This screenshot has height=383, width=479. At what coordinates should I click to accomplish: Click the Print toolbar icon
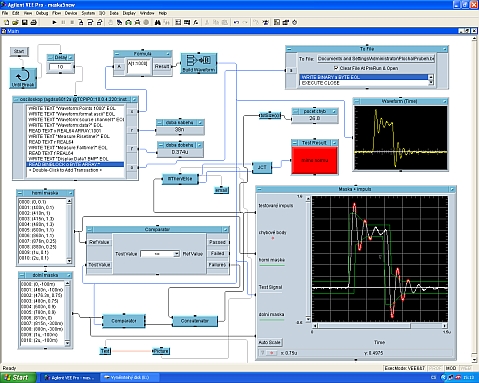pyautogui.click(x=34, y=23)
